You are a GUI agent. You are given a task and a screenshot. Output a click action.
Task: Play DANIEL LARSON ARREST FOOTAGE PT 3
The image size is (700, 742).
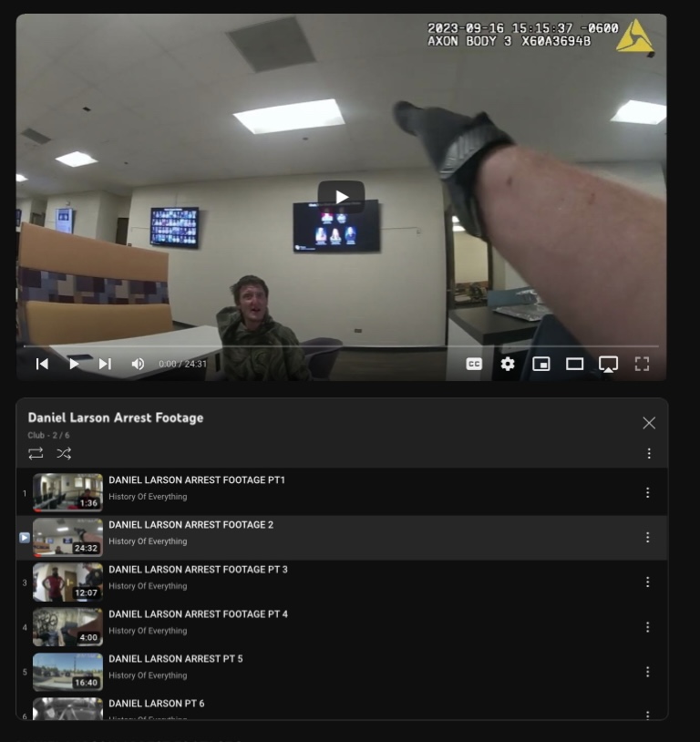click(x=199, y=570)
